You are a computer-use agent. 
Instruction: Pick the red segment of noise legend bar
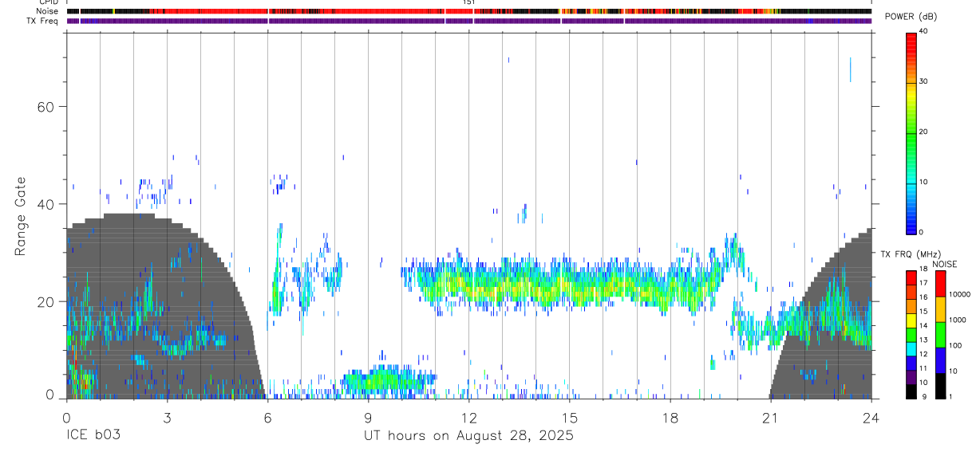939,283
